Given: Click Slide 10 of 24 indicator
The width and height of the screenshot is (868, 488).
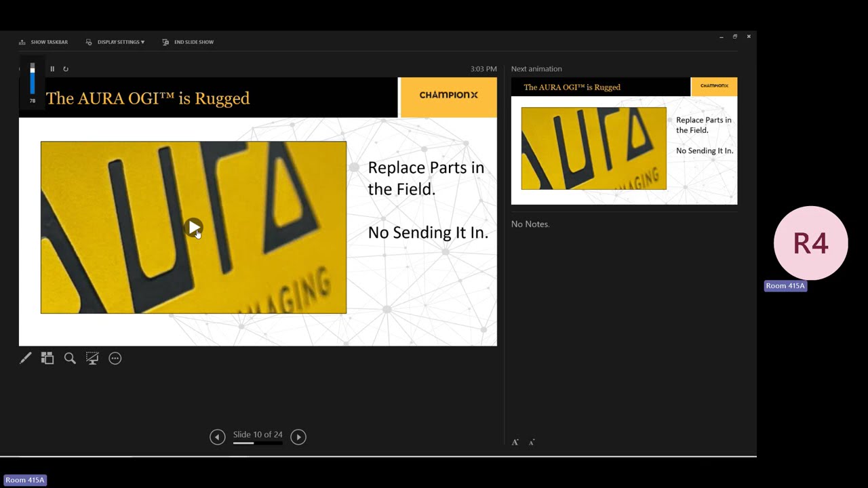Looking at the screenshot, I should [x=258, y=434].
